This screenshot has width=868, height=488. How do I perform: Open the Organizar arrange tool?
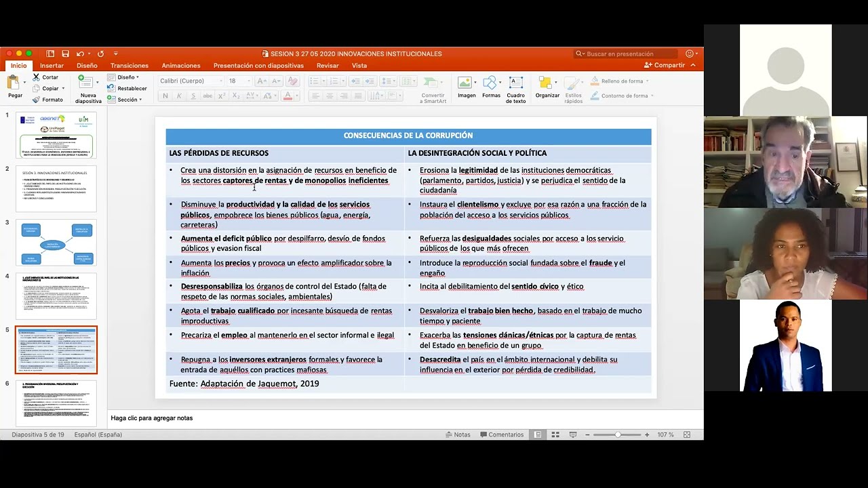[x=547, y=87]
